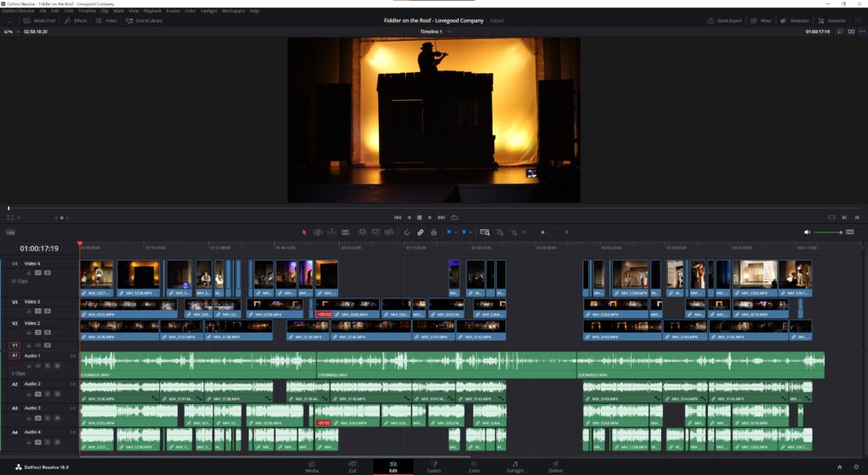The height and width of the screenshot is (475, 868).
Task: Jump to first frame in transport controls
Action: pos(397,217)
